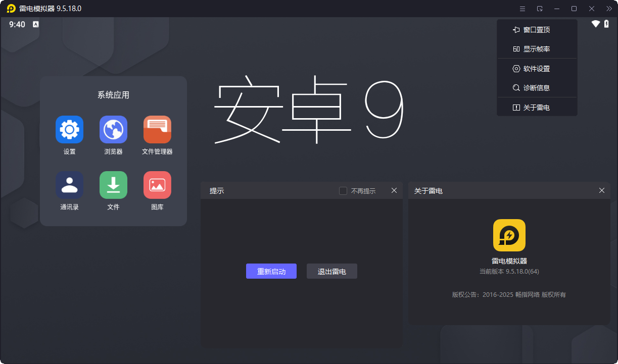Open the Gallery app (图库)
Image resolution: width=618 pixels, height=364 pixels.
pos(157,185)
